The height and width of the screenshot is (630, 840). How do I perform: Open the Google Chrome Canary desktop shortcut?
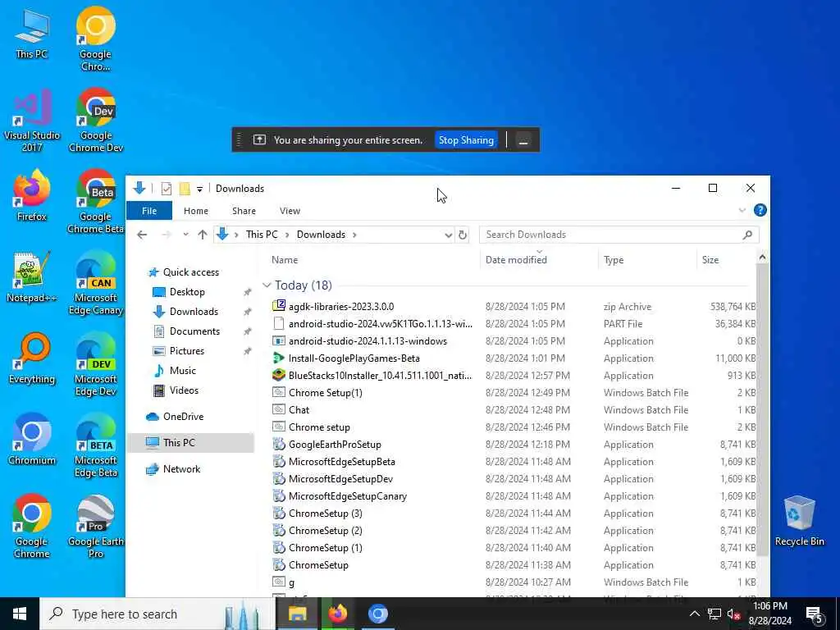[95, 39]
